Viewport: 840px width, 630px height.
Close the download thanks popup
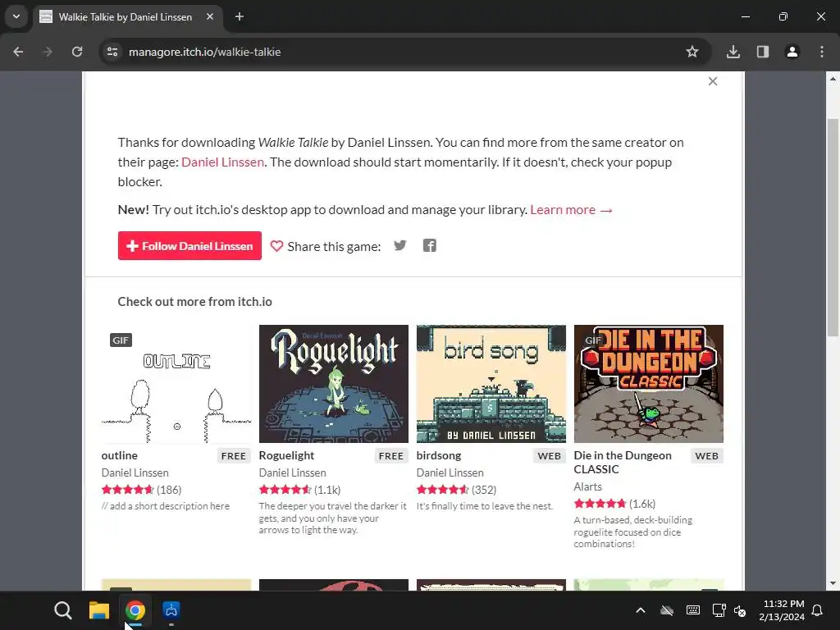point(713,81)
